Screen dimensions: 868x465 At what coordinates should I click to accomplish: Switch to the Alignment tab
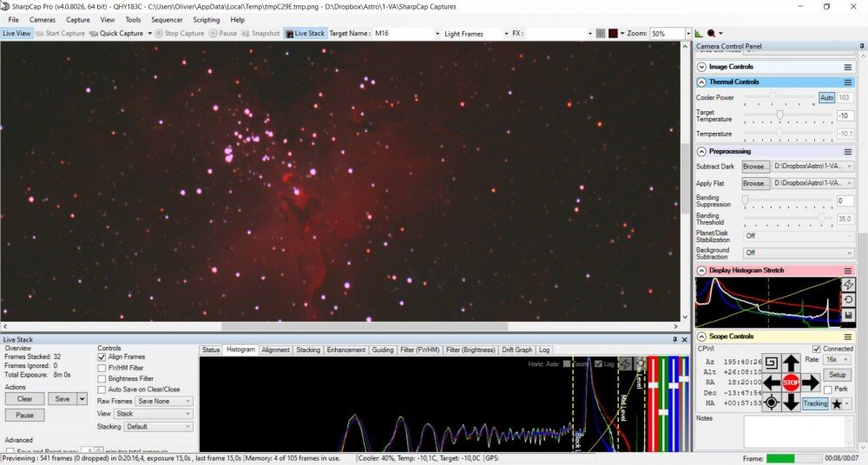pos(275,350)
